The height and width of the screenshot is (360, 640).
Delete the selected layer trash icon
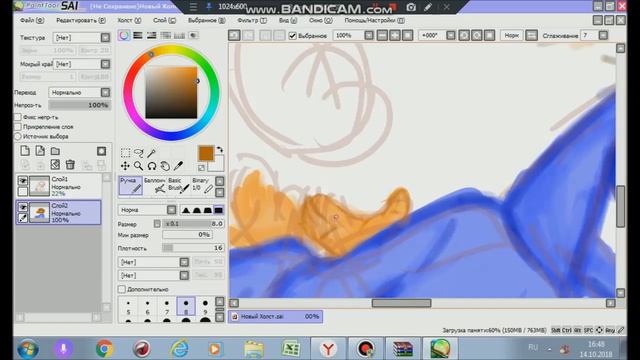click(x=70, y=164)
